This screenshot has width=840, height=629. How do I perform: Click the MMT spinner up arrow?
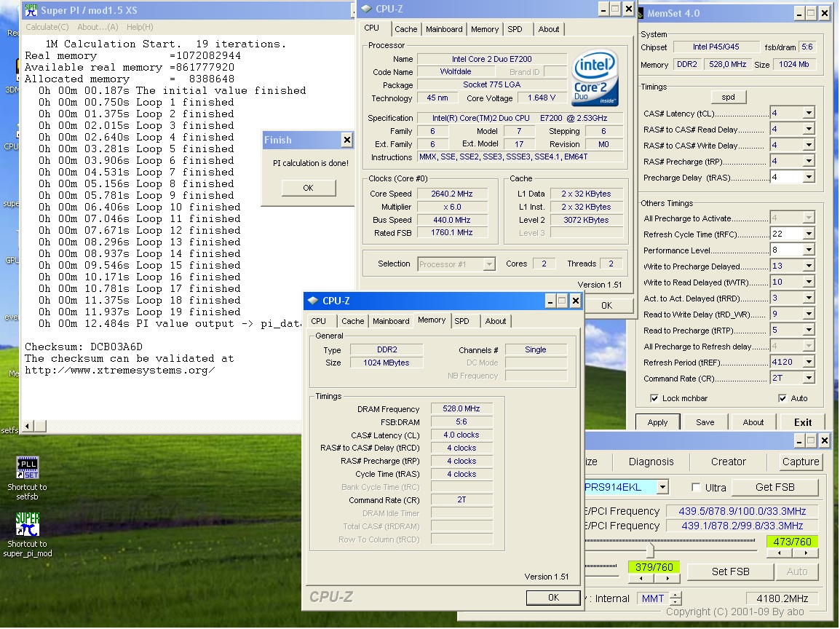(676, 595)
